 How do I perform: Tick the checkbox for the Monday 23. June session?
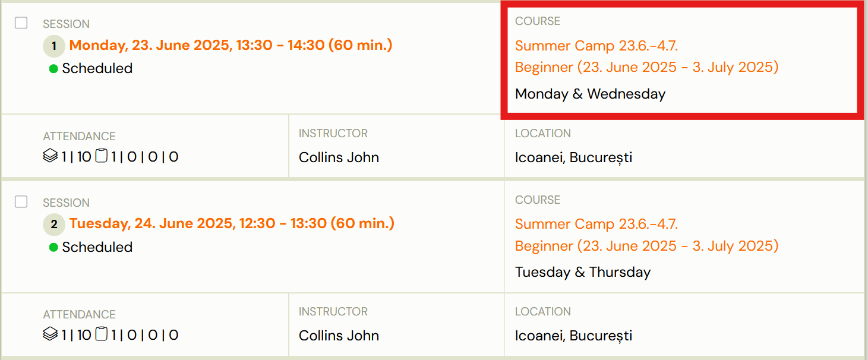(21, 23)
